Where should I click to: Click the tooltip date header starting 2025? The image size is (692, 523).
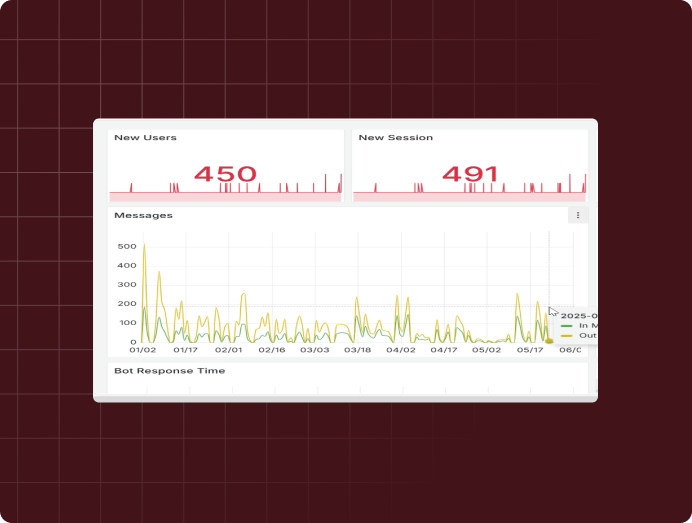click(x=578, y=316)
